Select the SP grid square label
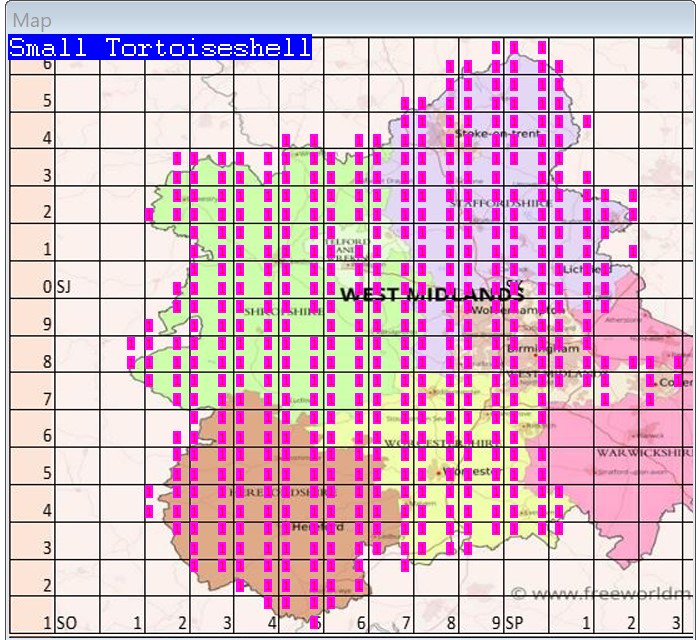699x640 pixels. coord(515,622)
